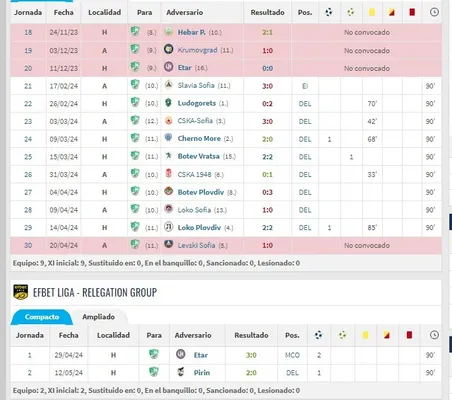Viewport: 452px width, 400px height.
Task: Click the Loko Plovdiv club crest
Action: tap(169, 227)
